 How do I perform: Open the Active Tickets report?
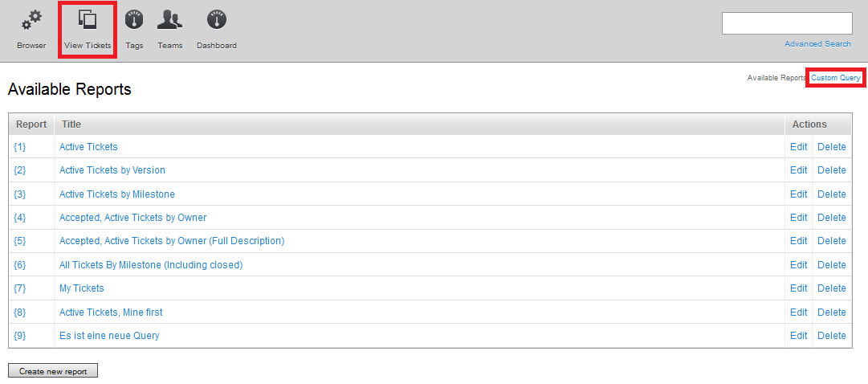pyautogui.click(x=88, y=147)
